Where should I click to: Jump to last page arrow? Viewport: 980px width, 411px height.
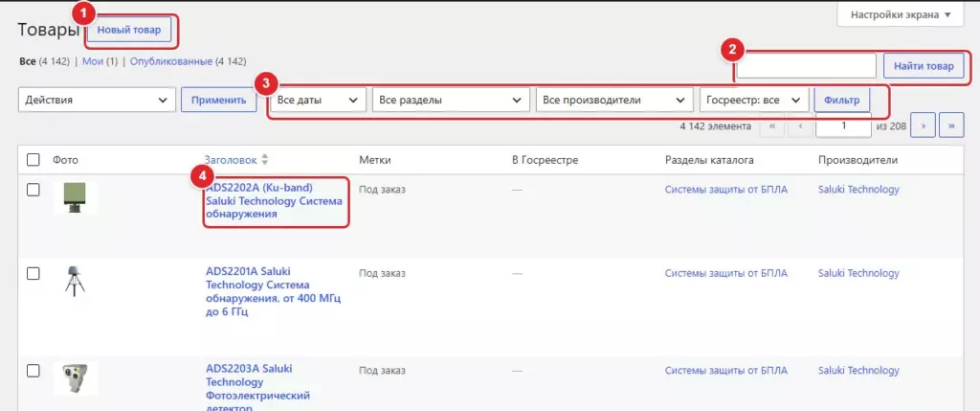pyautogui.click(x=951, y=126)
